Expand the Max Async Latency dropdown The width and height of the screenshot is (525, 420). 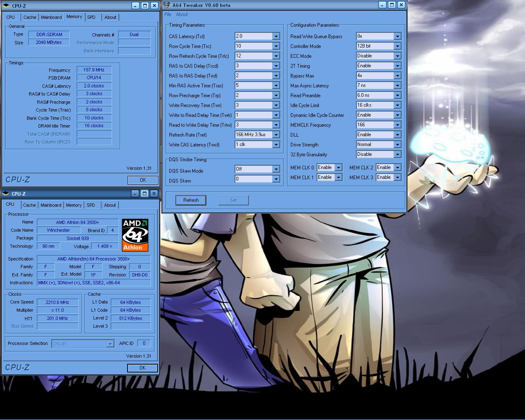click(397, 85)
